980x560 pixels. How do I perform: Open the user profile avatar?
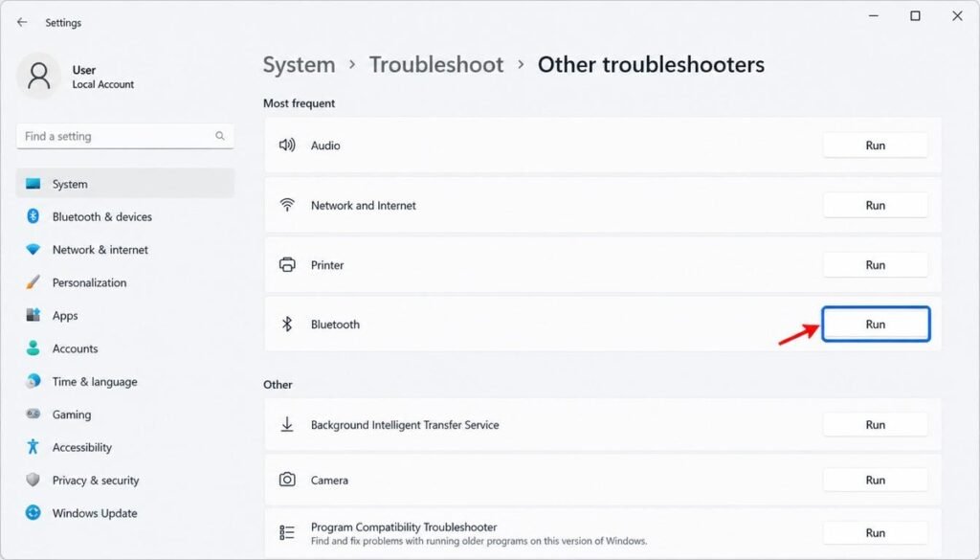click(38, 77)
